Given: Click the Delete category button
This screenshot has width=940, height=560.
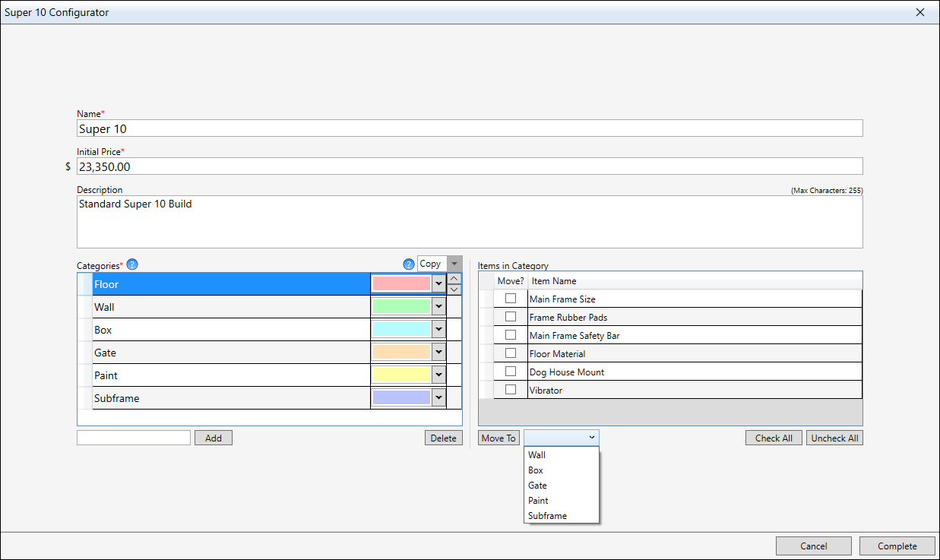Looking at the screenshot, I should (x=443, y=438).
